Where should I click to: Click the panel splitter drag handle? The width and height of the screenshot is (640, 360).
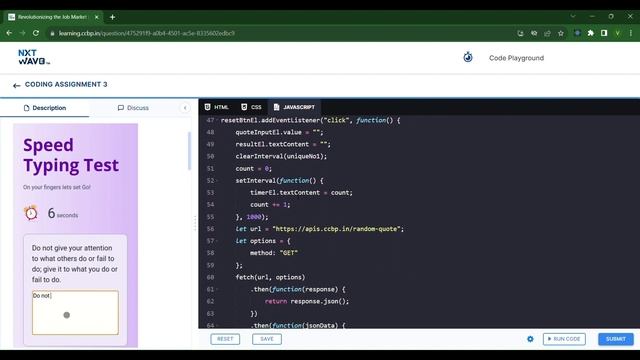pyautogui.click(x=195, y=223)
